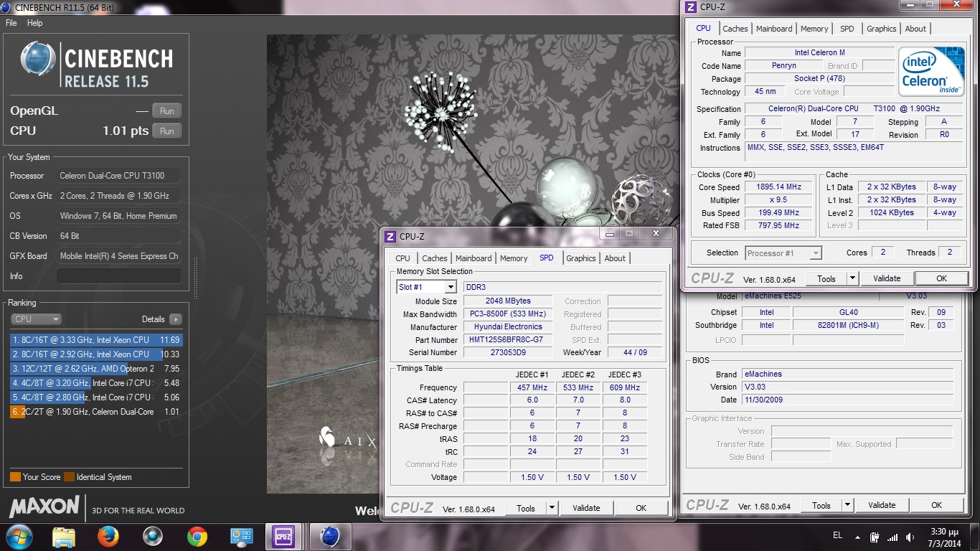
Task: Click Validate in CPU-Z SPD window
Action: point(586,508)
